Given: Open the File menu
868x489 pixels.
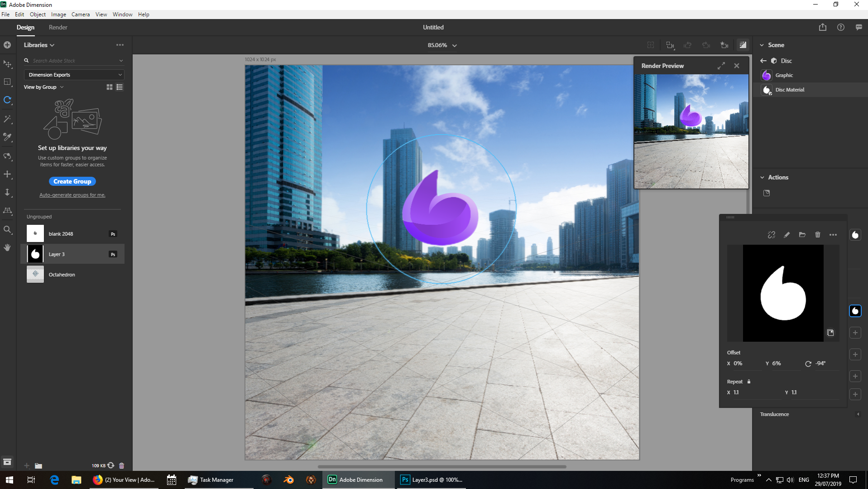Looking at the screenshot, I should point(5,15).
